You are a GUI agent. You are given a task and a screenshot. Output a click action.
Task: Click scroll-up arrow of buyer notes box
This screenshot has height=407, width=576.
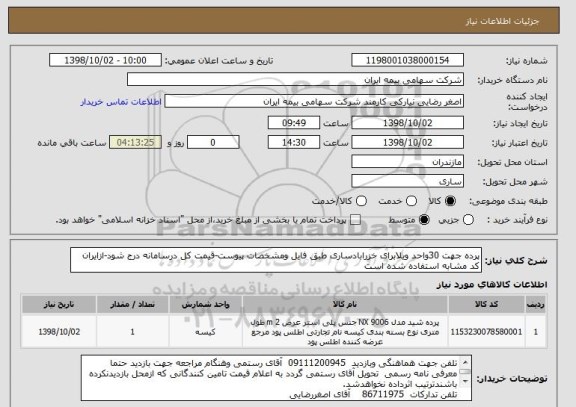[465, 361]
